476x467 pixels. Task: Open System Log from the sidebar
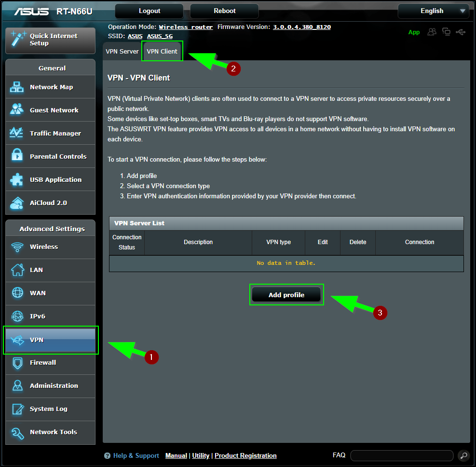[50, 409]
